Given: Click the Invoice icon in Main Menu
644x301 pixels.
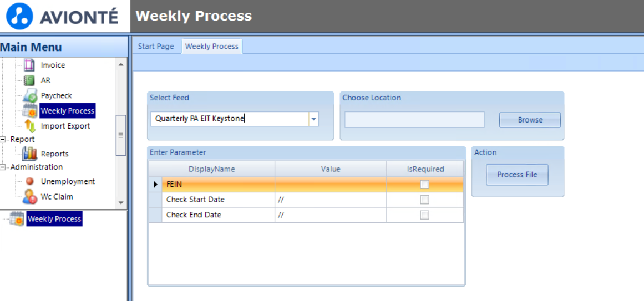Looking at the screenshot, I should (29, 65).
